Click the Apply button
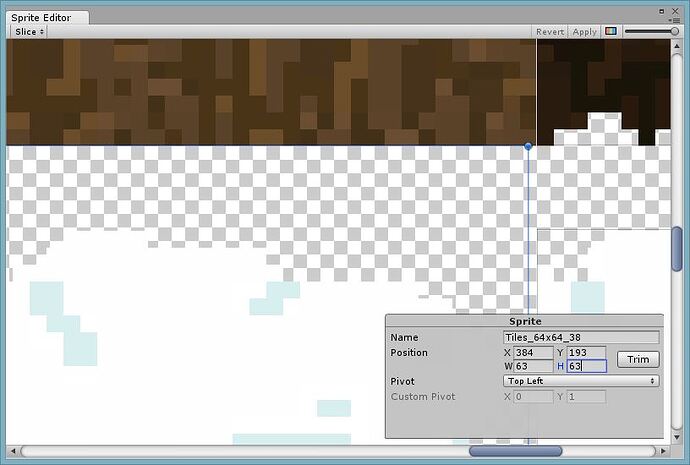The image size is (690, 465). pos(584,32)
